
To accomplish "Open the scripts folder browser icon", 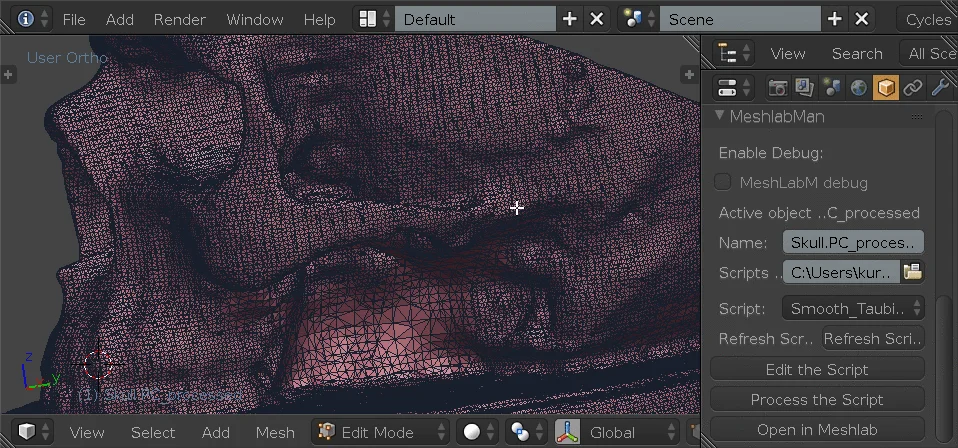I will pyautogui.click(x=912, y=272).
